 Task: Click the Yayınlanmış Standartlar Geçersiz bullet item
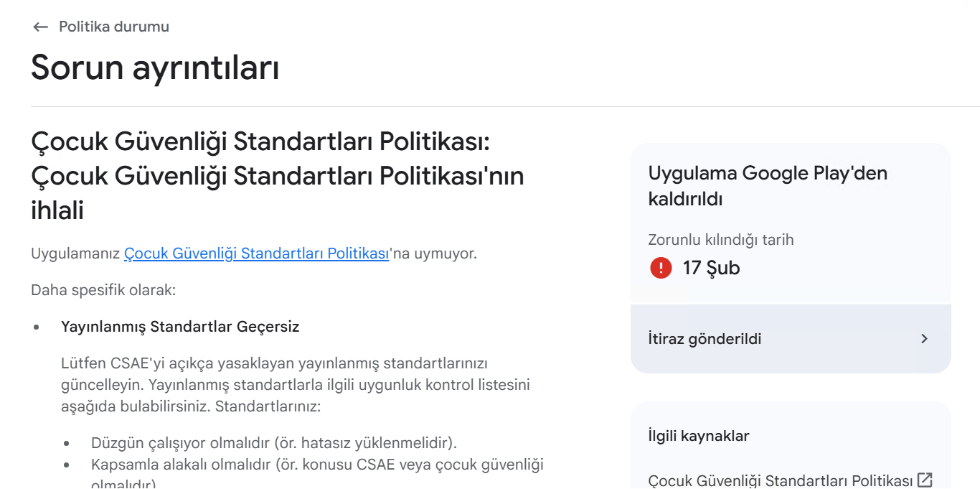pos(180,327)
